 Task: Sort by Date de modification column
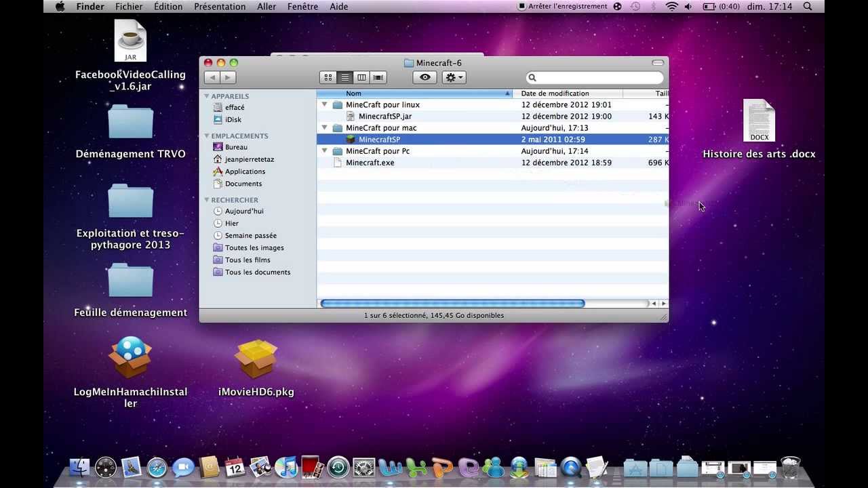568,94
